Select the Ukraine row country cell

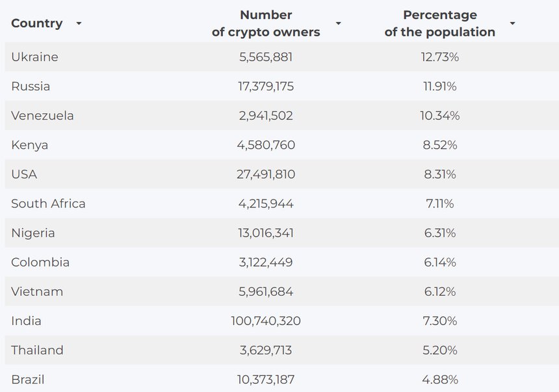tap(34, 57)
